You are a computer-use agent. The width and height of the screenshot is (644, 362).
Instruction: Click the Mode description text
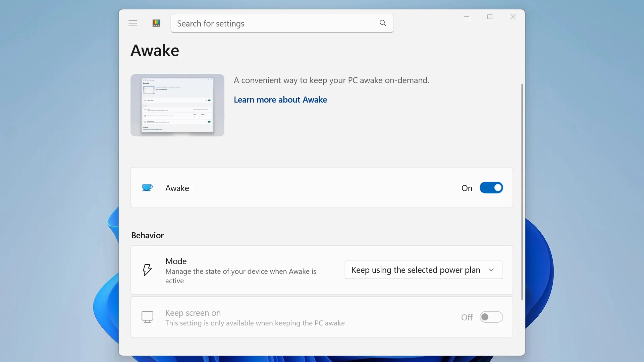tap(241, 276)
